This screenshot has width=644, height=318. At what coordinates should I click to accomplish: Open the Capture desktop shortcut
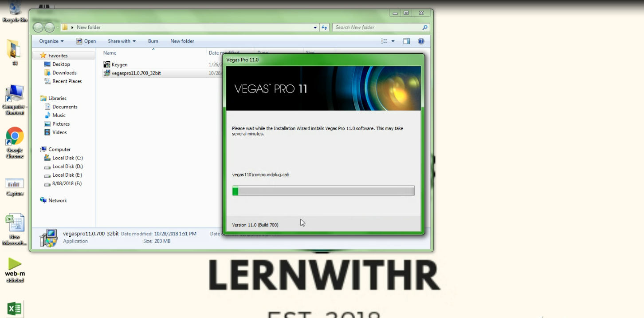point(15,187)
